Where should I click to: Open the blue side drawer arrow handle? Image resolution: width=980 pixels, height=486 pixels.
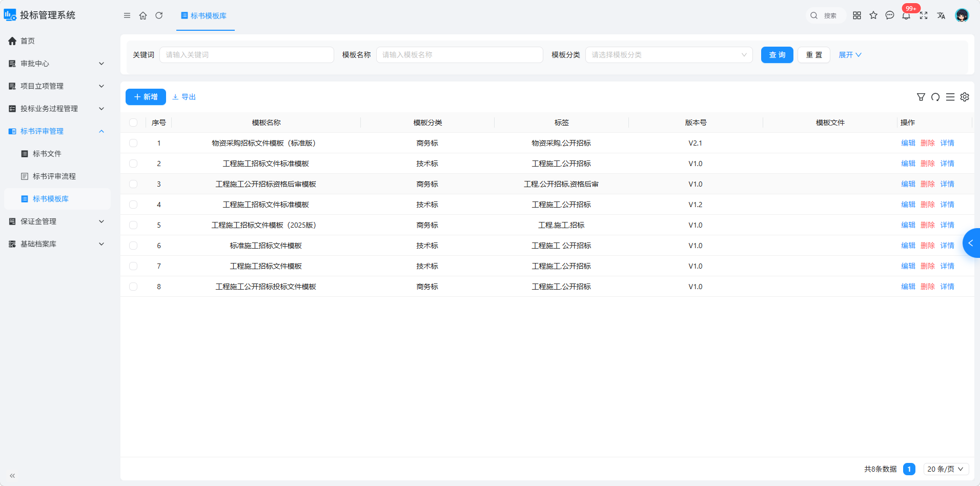(971, 243)
